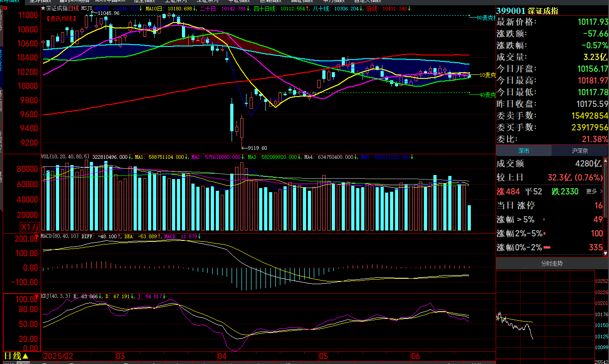This screenshot has height=364, width=609.
Task: Click the 【麦氏均线】 indicator name
Action: 61,18
